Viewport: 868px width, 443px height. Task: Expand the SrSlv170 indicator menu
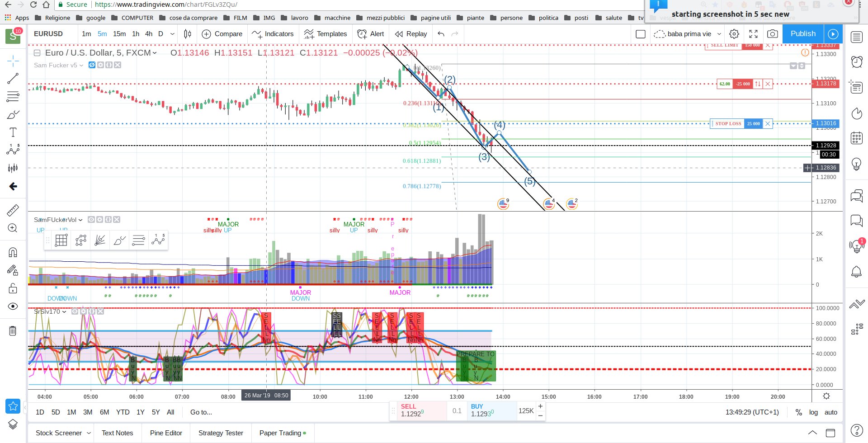pyautogui.click(x=64, y=311)
